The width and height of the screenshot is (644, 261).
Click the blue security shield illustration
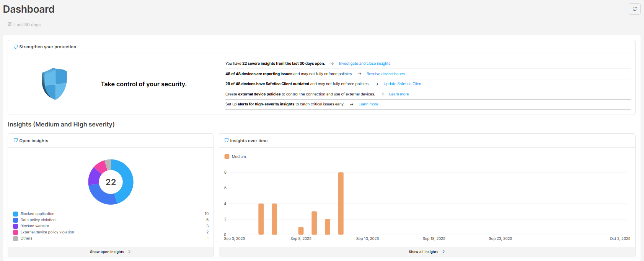54,84
